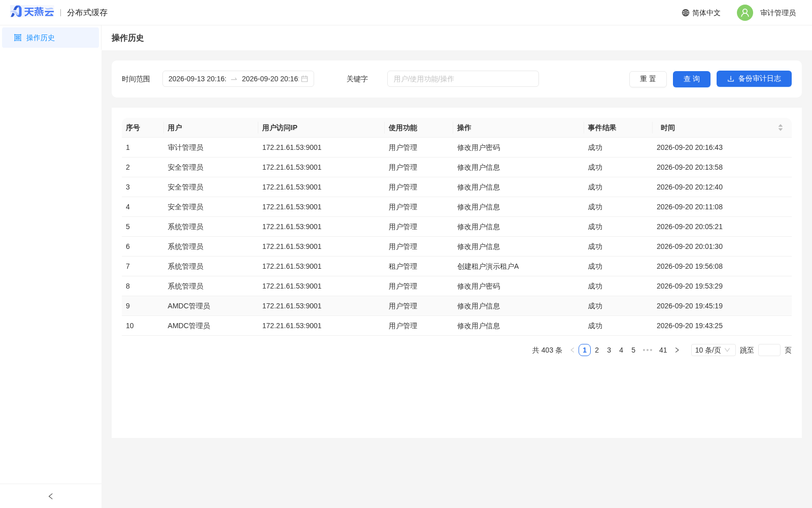The height and width of the screenshot is (508, 812).
Task: Focus the 跳至 page number input
Action: pyautogui.click(x=769, y=350)
